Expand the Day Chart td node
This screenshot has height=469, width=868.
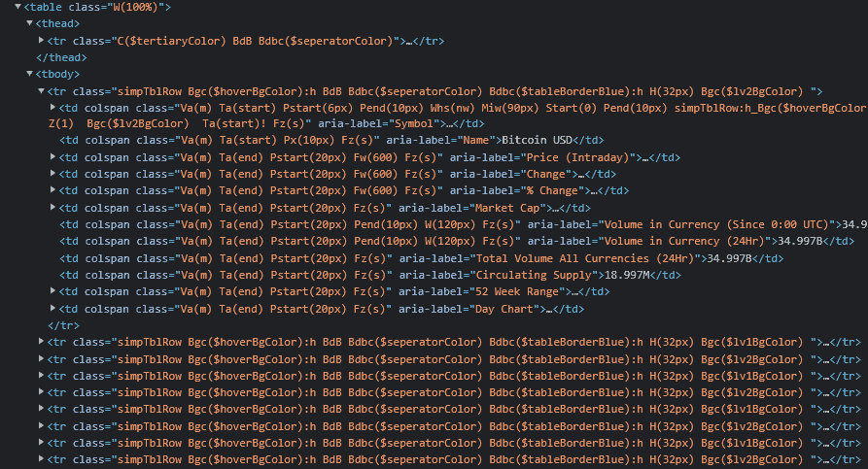pos(53,308)
